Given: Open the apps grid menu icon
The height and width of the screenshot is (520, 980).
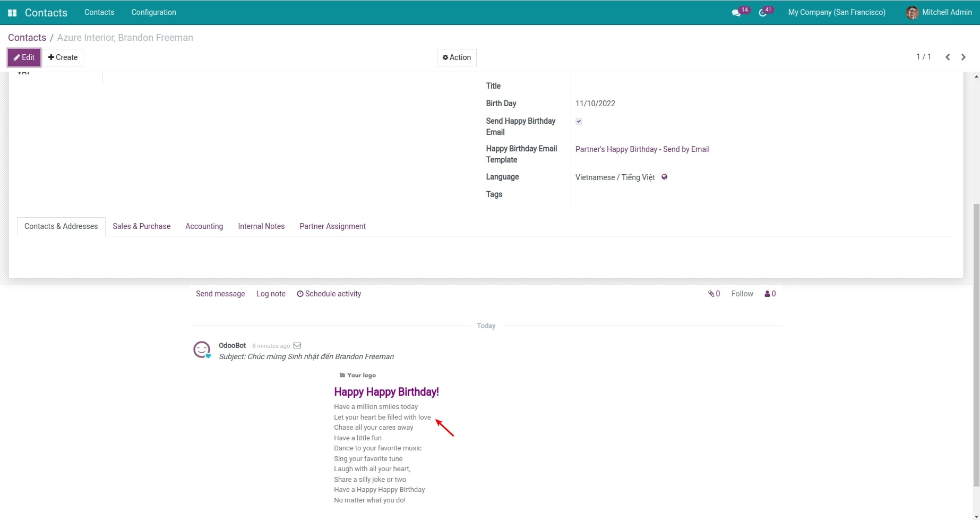Looking at the screenshot, I should (x=12, y=13).
